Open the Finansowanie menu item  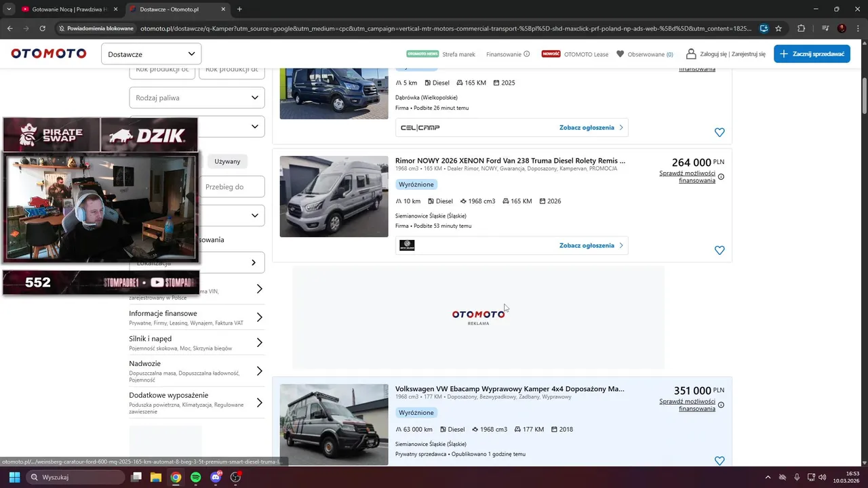pyautogui.click(x=508, y=54)
